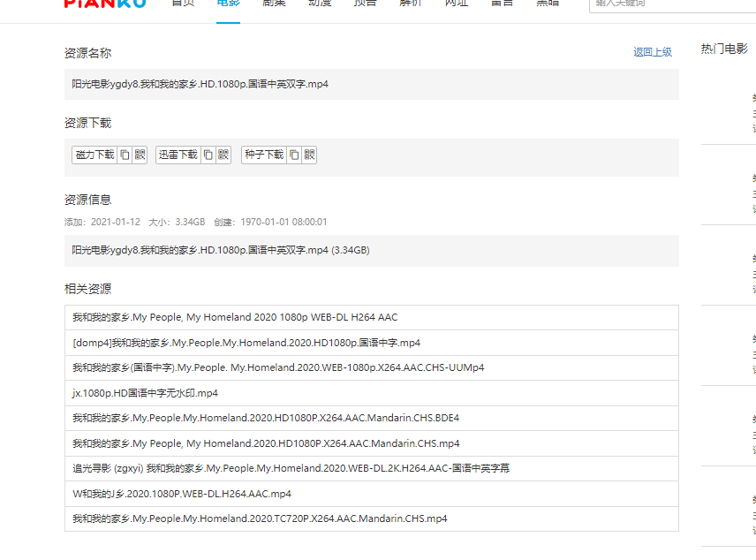Copy the 种子下载 torrent link

coord(294,155)
